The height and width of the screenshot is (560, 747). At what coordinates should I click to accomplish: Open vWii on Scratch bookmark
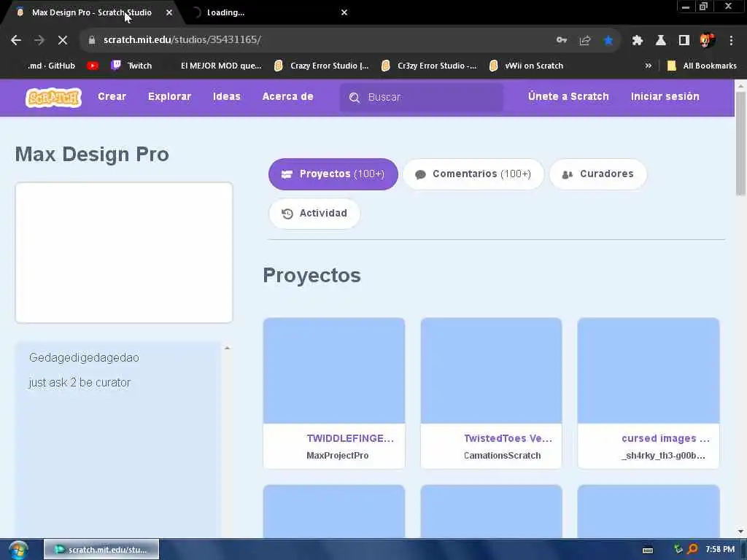point(527,66)
